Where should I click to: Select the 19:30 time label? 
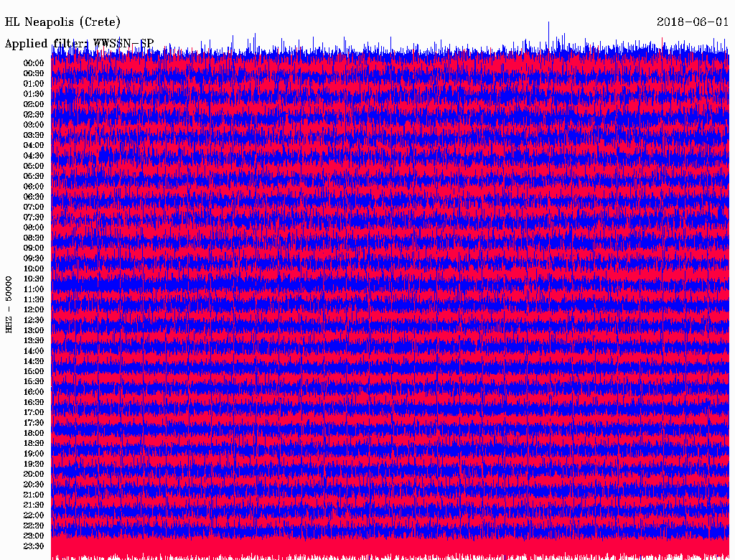[34, 464]
